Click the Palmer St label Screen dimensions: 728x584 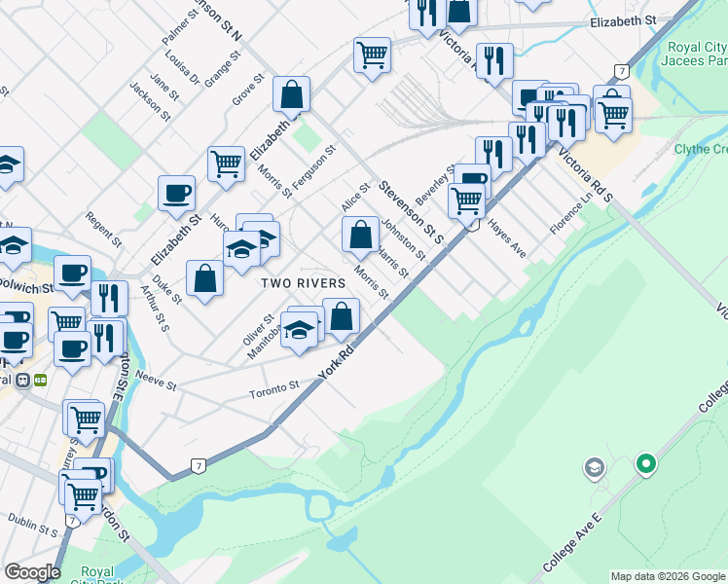pyautogui.click(x=181, y=26)
